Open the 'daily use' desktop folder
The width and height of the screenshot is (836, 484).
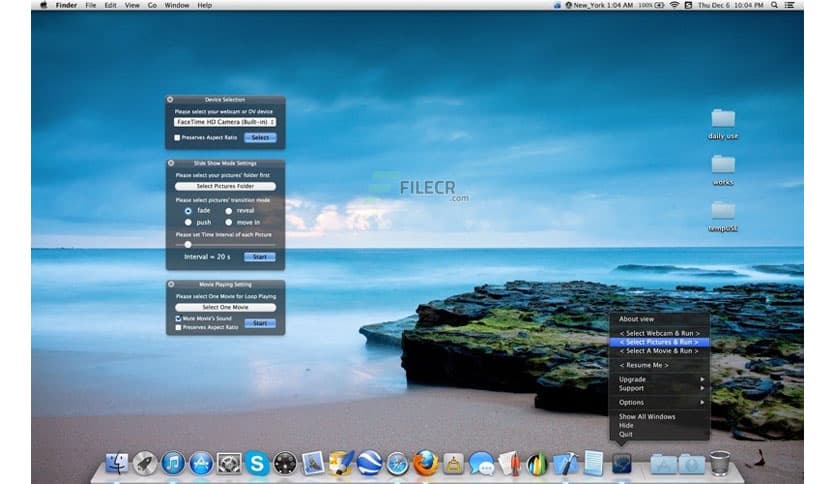pyautogui.click(x=722, y=119)
